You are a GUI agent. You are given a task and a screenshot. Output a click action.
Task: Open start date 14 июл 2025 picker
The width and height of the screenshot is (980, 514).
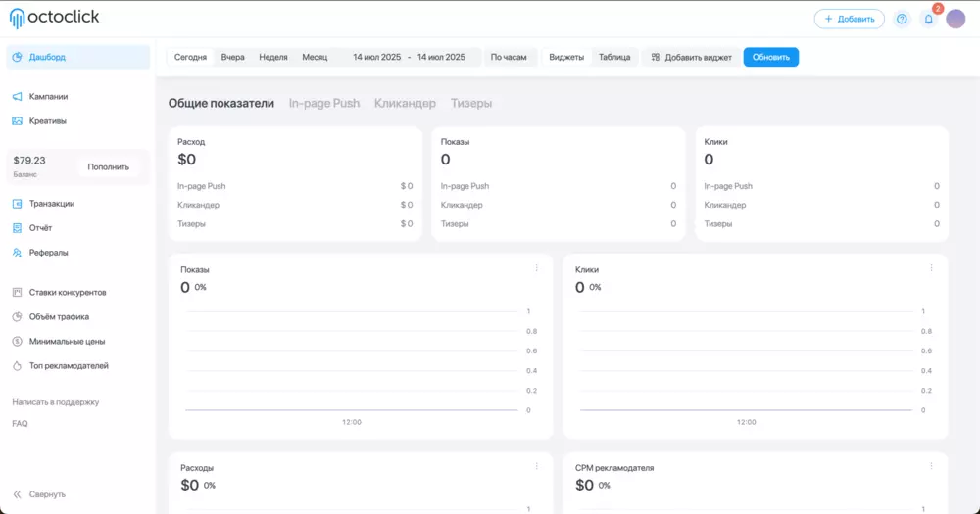coord(377,57)
